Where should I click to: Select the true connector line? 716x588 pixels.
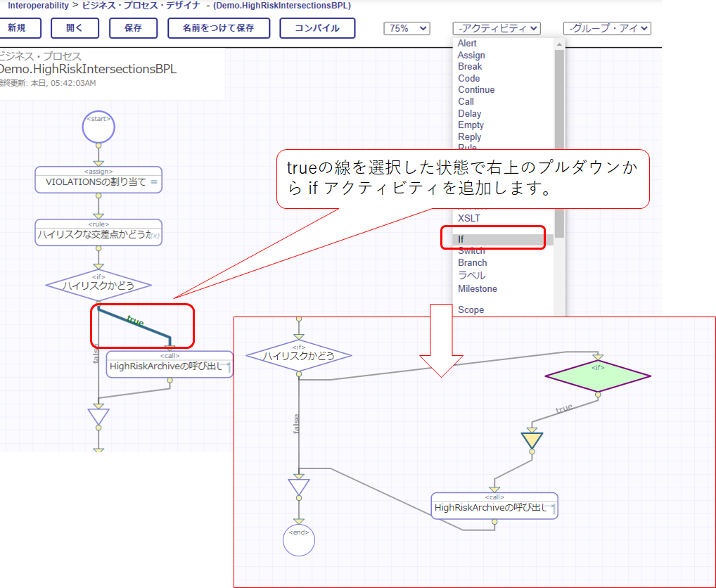tap(135, 323)
